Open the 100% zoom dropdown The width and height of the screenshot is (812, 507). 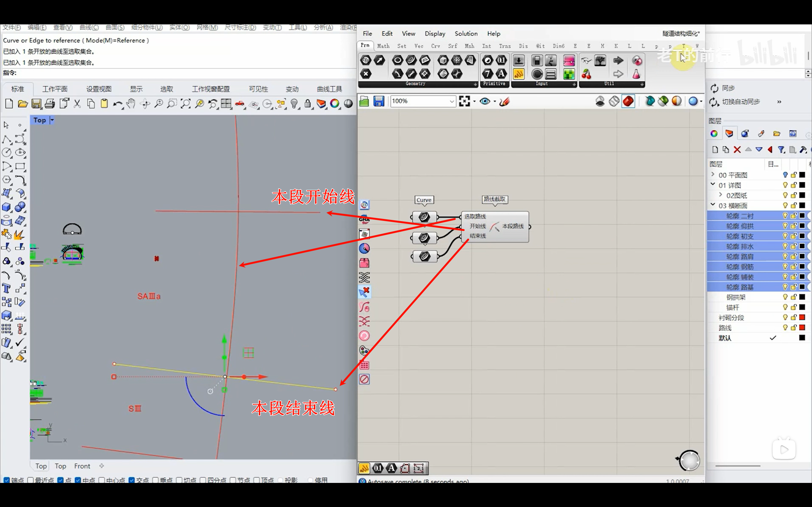(x=452, y=101)
